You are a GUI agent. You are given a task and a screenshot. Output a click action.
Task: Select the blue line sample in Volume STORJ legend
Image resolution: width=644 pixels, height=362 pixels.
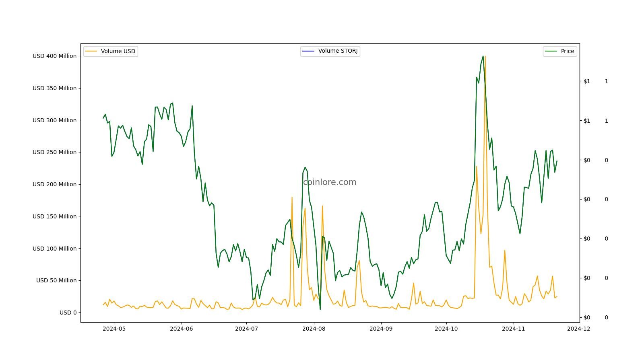pyautogui.click(x=309, y=51)
